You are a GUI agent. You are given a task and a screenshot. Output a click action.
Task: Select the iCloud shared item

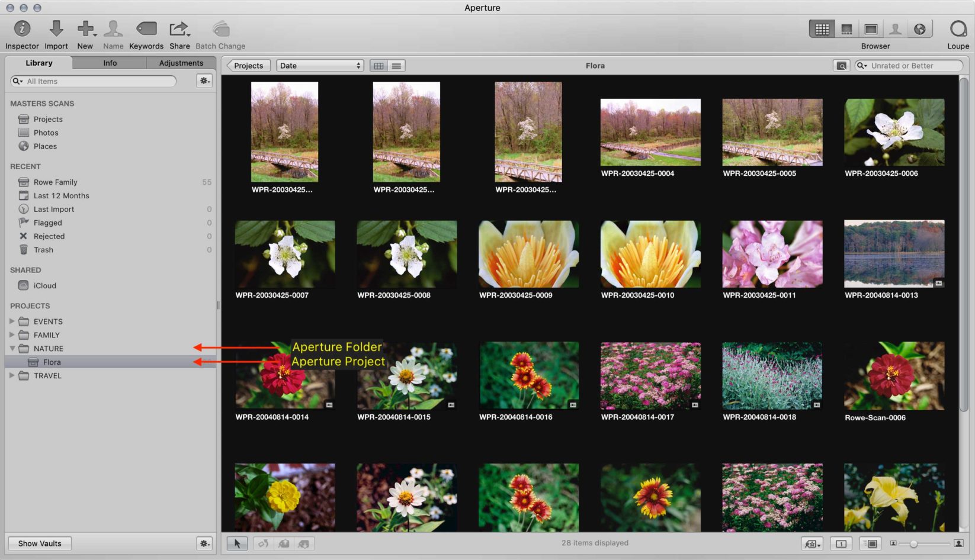(x=45, y=285)
